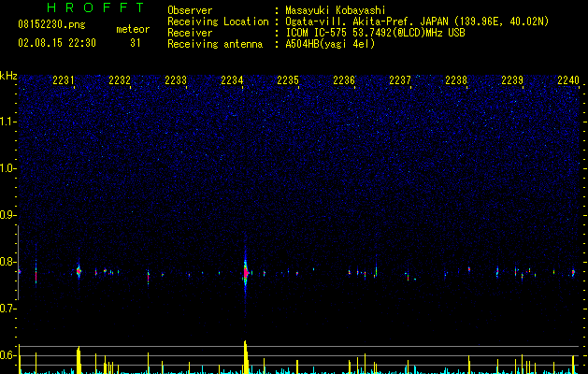This screenshot has width=588, height=374.
Task: Click the kHz axis unit label
Action: (x=8, y=76)
